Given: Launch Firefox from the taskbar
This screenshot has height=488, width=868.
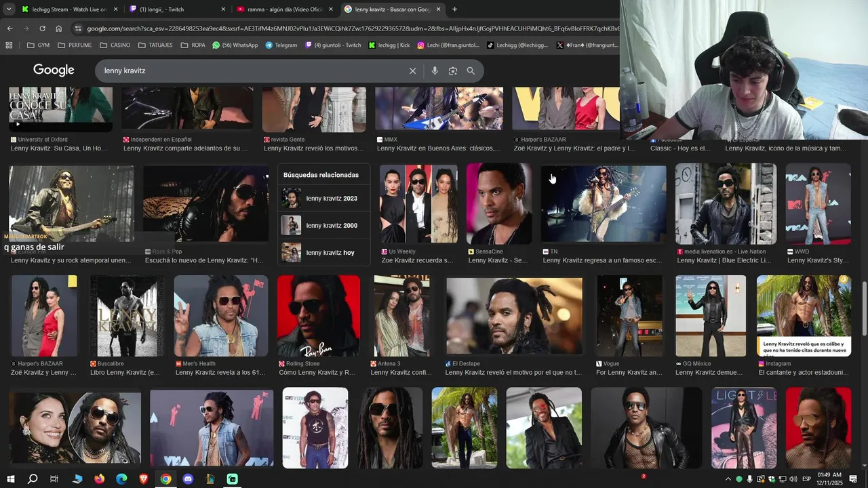Looking at the screenshot, I should pos(100,479).
